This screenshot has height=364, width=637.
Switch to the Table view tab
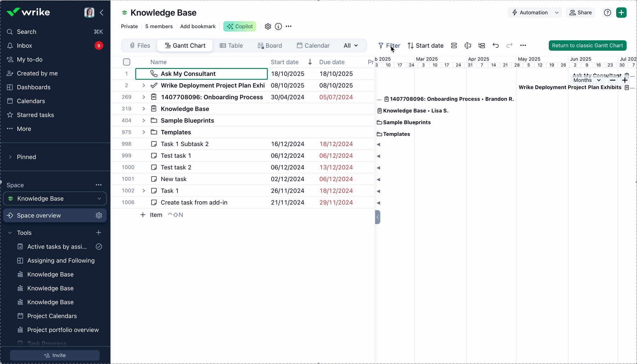coord(231,45)
